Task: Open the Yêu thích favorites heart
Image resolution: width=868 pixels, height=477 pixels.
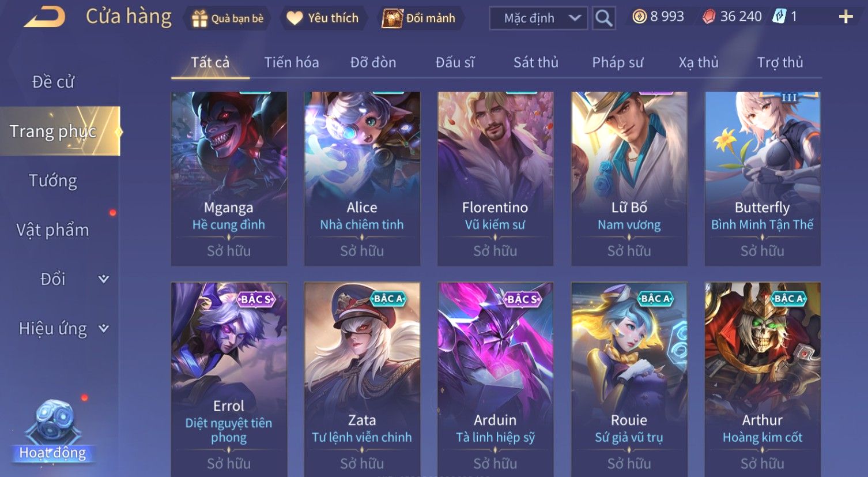Action: click(295, 18)
